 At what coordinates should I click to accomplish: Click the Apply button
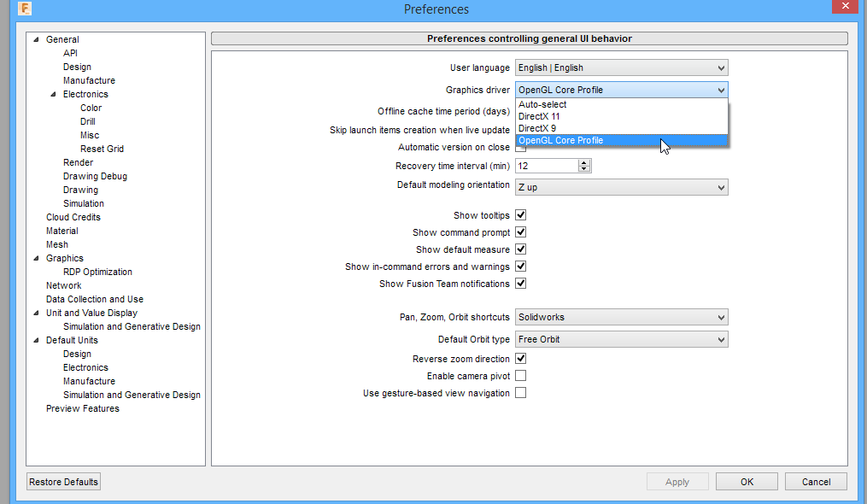click(x=677, y=482)
